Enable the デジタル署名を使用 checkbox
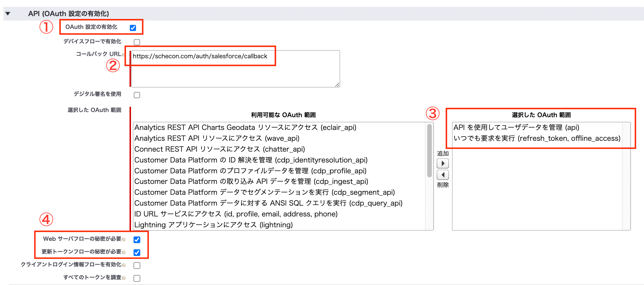The width and height of the screenshot is (644, 285). (137, 95)
